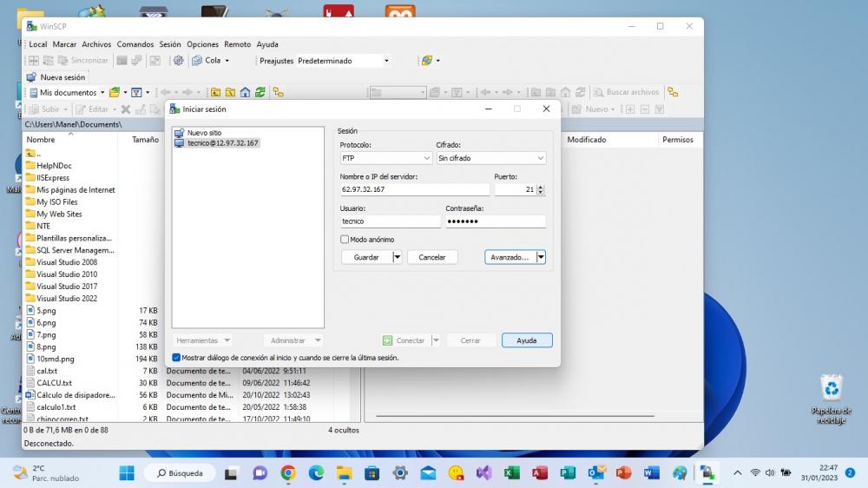The image size is (868, 488).
Task: Expand the transfer settings globe dropdown arrow
Action: [437, 61]
